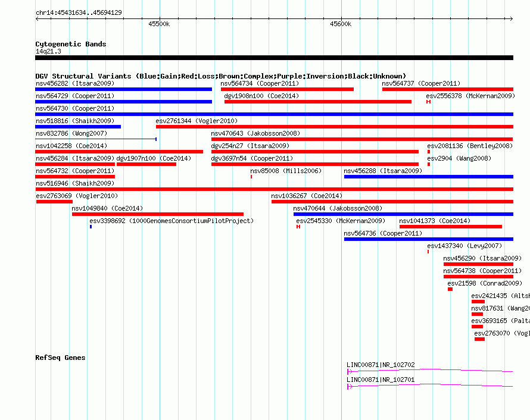Select nsv1049840 (Coe2014) label

coord(107,208)
